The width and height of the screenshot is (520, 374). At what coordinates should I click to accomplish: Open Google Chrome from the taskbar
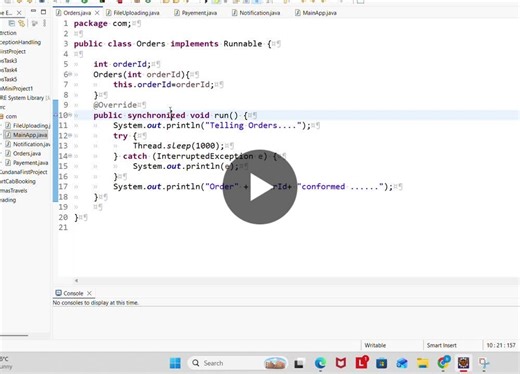pyautogui.click(x=443, y=362)
